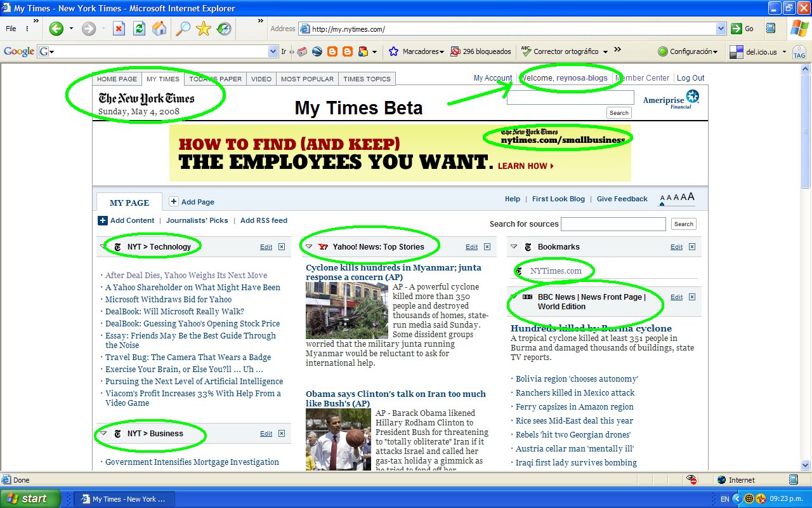Click the Journalists' Picks link
This screenshot has height=508, width=812.
(x=197, y=220)
